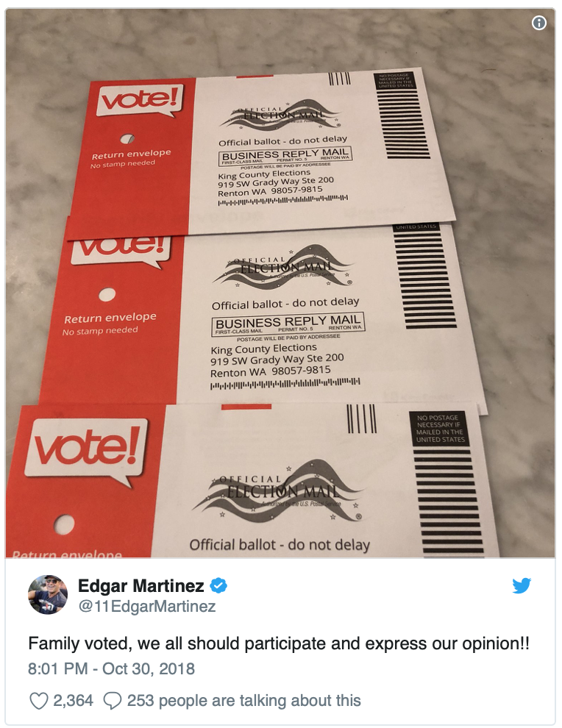Click the blue verified badge
562x728 pixels.
(x=218, y=585)
